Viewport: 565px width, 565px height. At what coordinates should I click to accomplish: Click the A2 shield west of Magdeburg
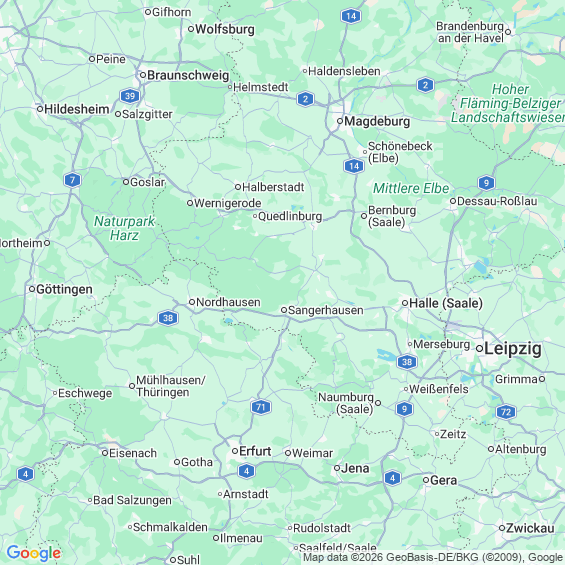click(x=306, y=99)
